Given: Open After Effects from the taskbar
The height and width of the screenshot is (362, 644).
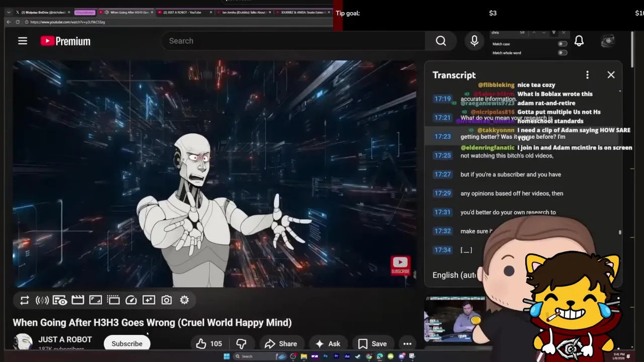Looking at the screenshot, I should click(x=347, y=356).
